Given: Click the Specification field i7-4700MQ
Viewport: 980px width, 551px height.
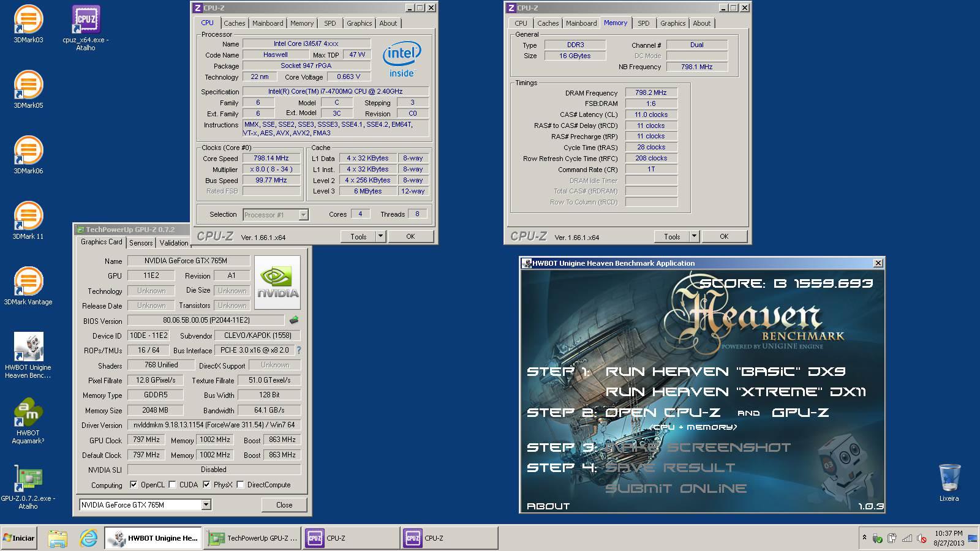Looking at the screenshot, I should [336, 91].
